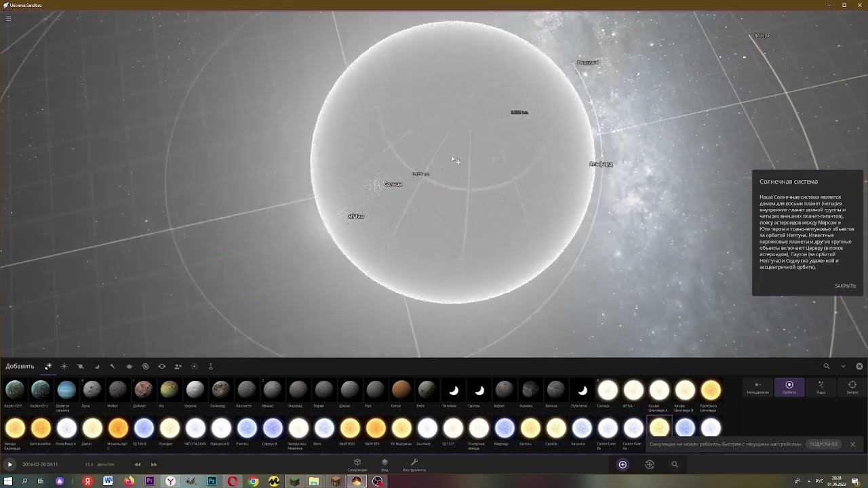The image size is (868, 488).
Task: Choose the Орбита placement mode
Action: 789,387
